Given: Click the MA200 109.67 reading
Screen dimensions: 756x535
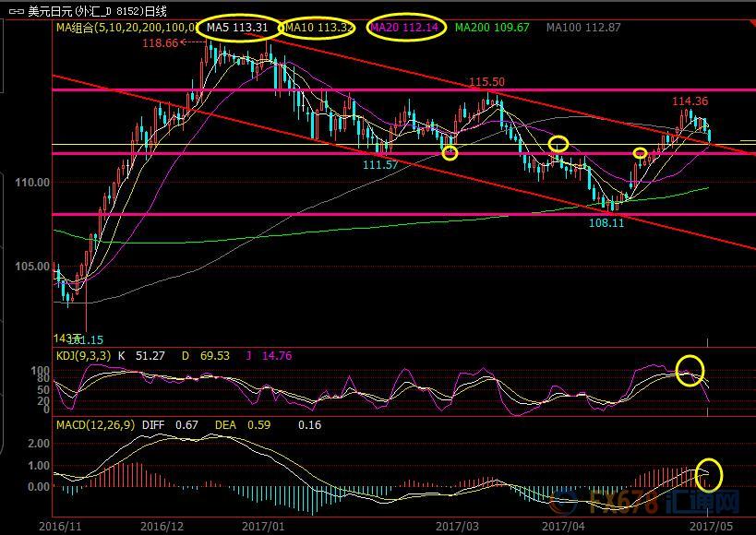Looking at the screenshot, I should tap(492, 28).
